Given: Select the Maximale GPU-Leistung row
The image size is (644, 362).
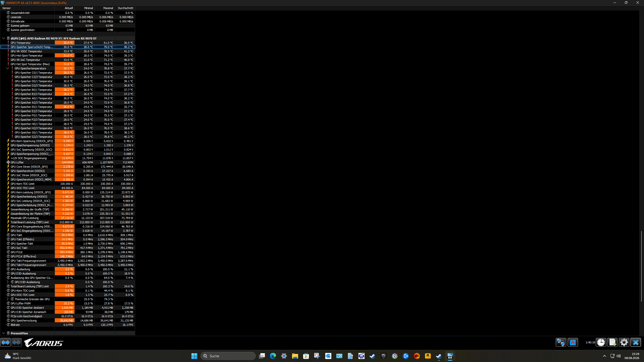Looking at the screenshot, I should [x=68, y=218].
